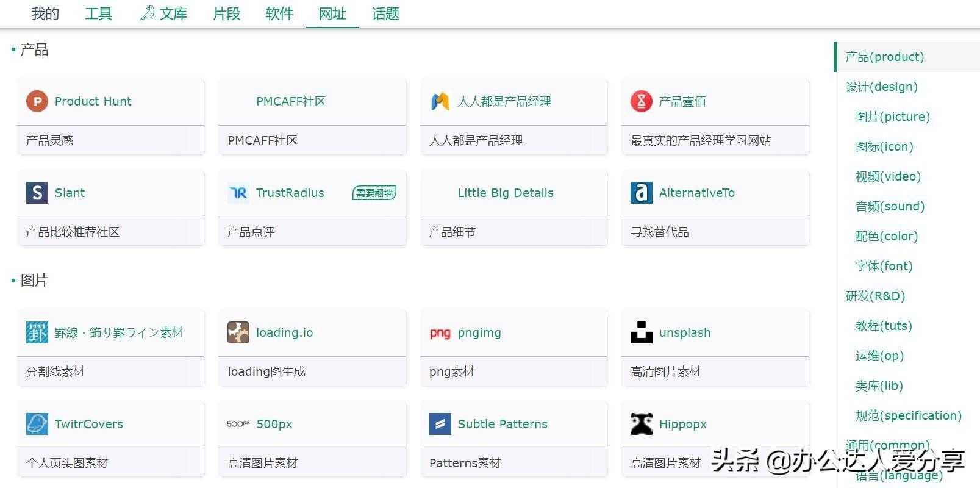Click the loading.io gear icon
The image size is (980, 488).
click(x=238, y=332)
